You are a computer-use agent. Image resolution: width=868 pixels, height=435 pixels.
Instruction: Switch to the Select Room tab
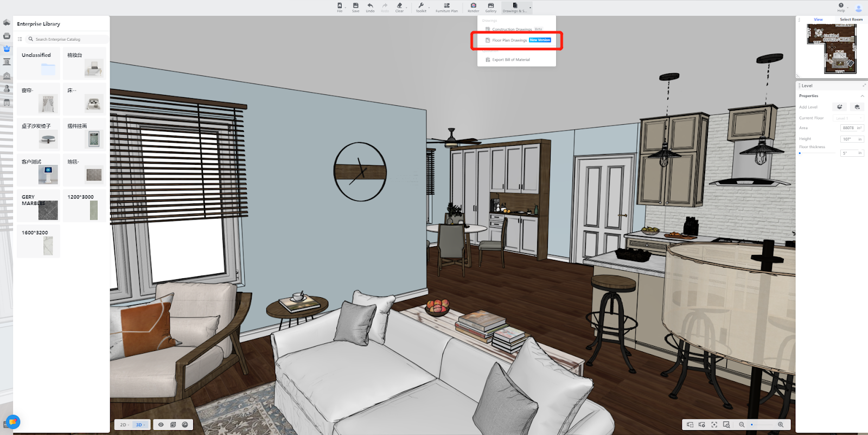(x=851, y=20)
